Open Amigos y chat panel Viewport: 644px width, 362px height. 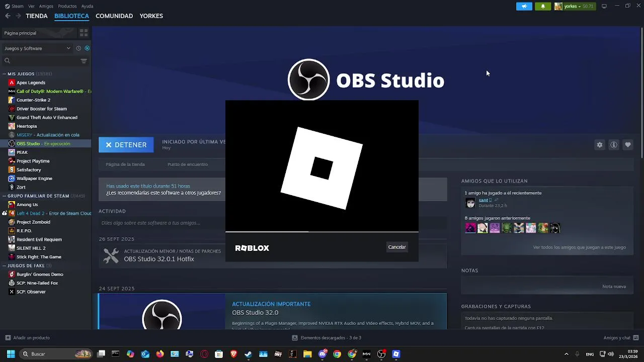click(x=621, y=338)
